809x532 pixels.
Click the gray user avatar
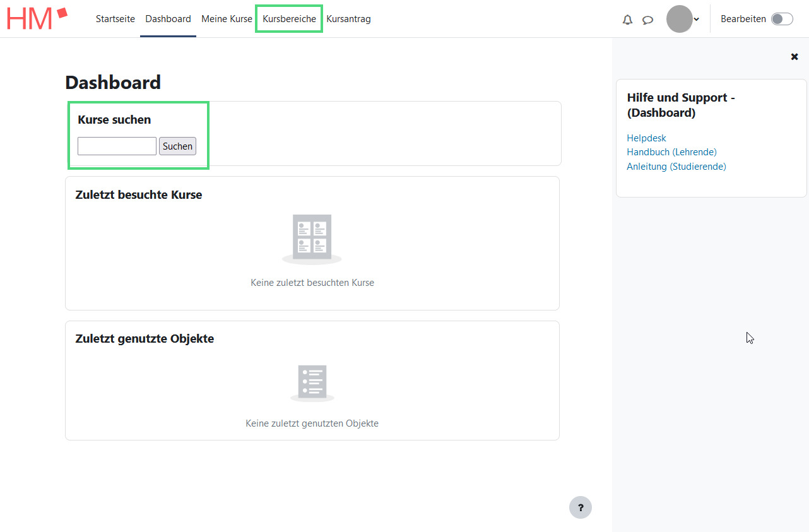[679, 19]
